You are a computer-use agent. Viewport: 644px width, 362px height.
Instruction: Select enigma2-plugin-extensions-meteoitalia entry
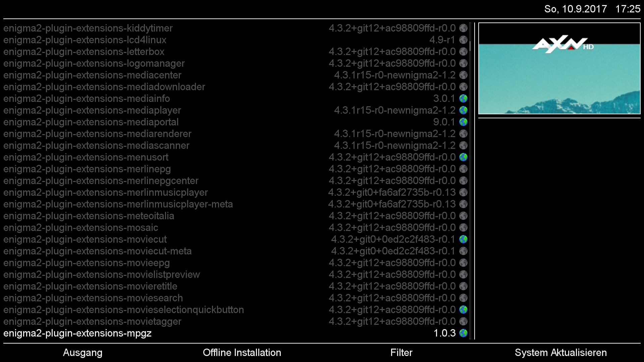tap(235, 216)
